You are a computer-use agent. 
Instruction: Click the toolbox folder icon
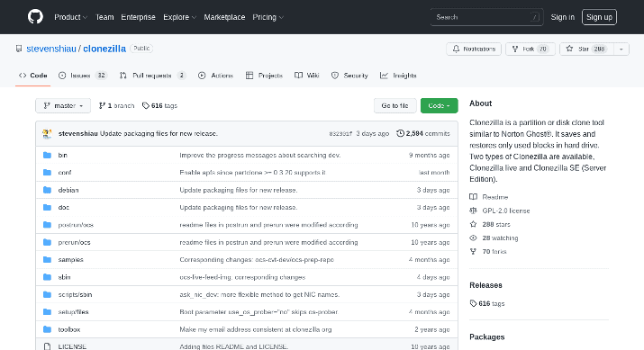[x=47, y=329]
